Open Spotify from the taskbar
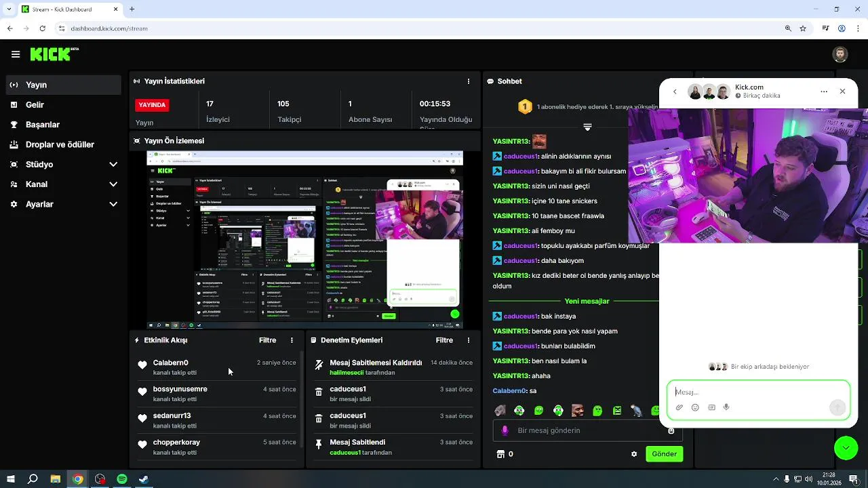This screenshot has height=488, width=868. (122, 479)
